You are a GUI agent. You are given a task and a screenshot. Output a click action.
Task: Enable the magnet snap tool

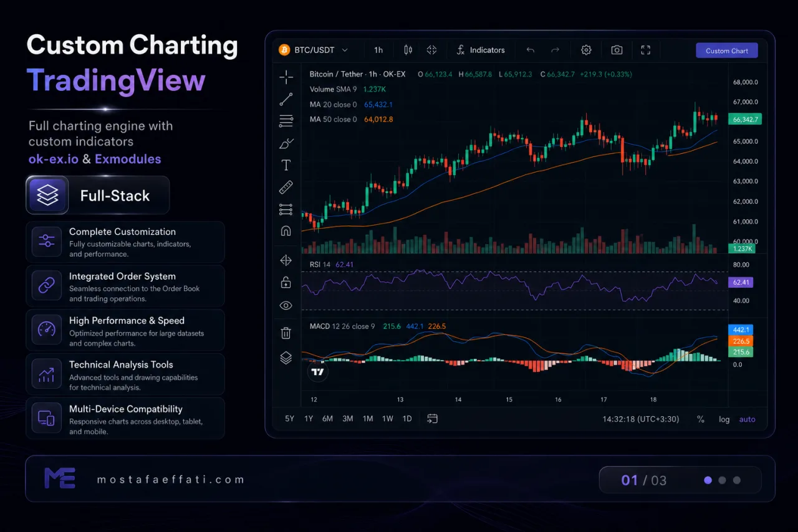(x=286, y=231)
